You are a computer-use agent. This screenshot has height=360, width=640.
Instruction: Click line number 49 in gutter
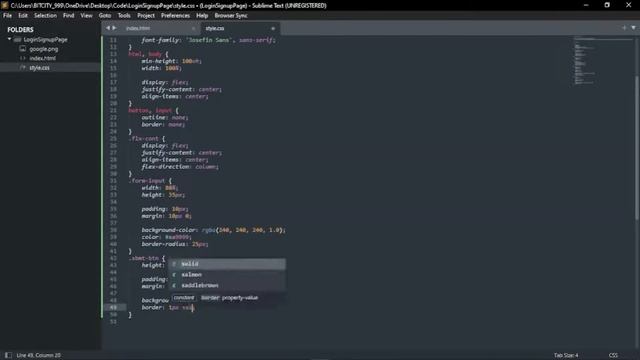tap(113, 307)
